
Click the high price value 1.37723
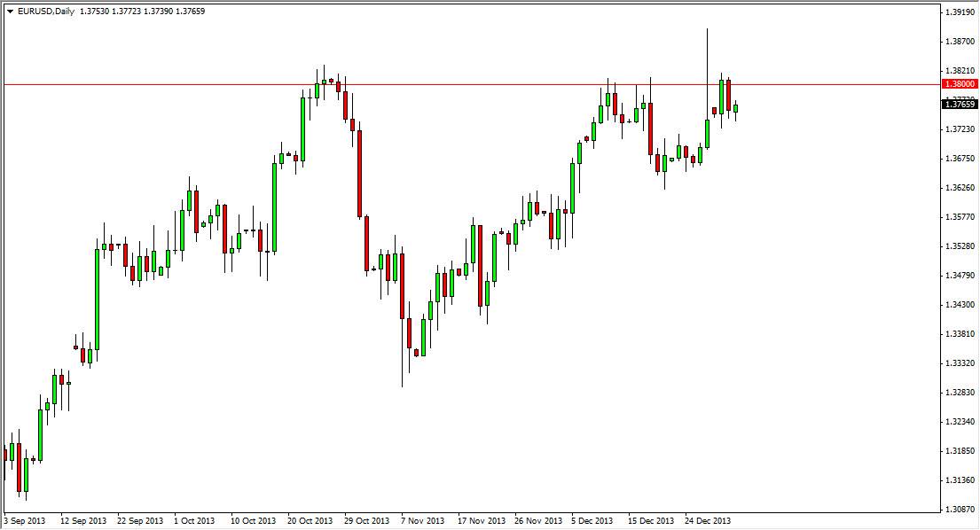[126, 12]
